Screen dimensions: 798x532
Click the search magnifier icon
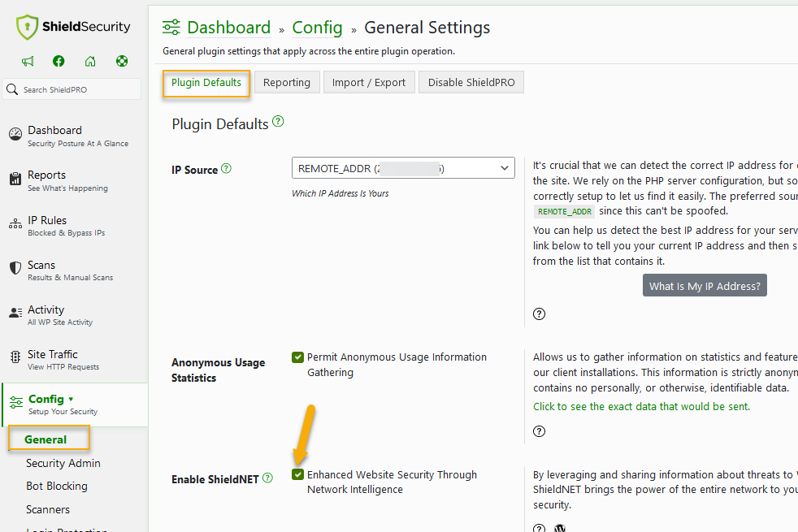coord(12,89)
